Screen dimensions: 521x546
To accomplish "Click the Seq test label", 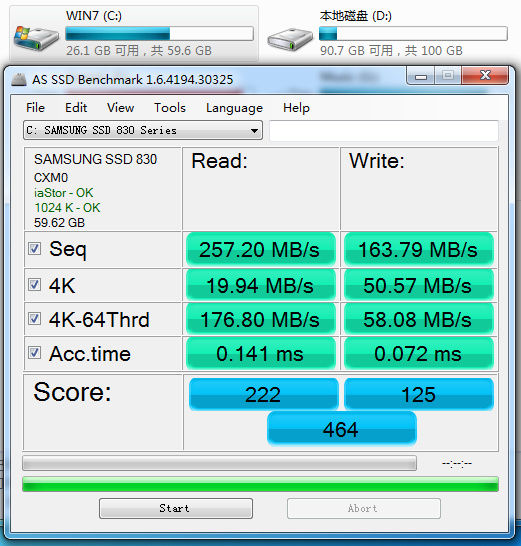I will 68,249.
